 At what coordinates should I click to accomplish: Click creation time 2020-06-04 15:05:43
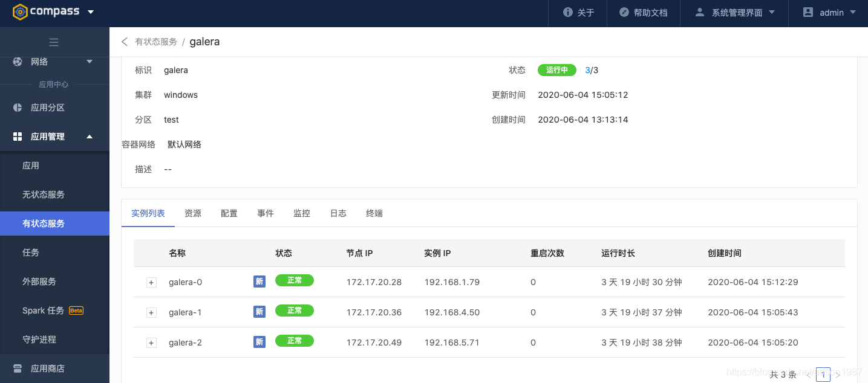[753, 312]
